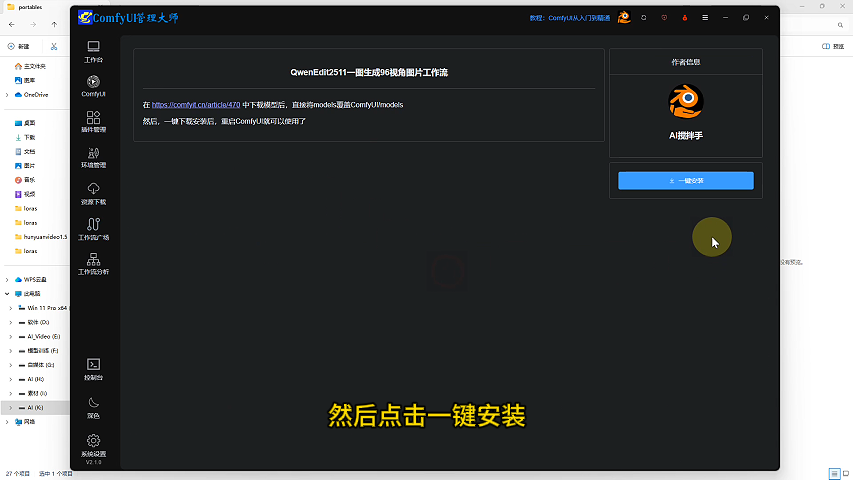This screenshot has width=854, height=480.
Task: Click the cut scissors icon in Explorer
Action: tap(54, 46)
